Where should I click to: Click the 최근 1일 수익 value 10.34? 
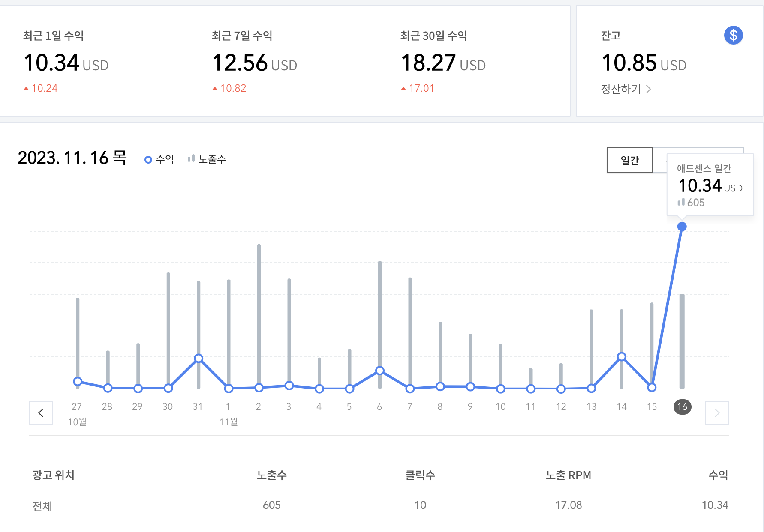pos(51,63)
